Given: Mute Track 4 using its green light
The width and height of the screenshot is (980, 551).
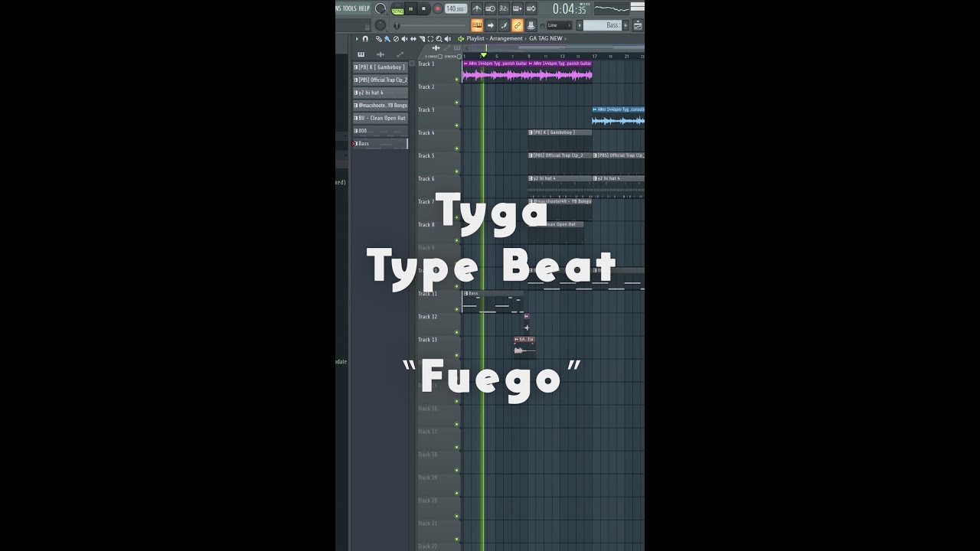Looking at the screenshot, I should coord(457,148).
